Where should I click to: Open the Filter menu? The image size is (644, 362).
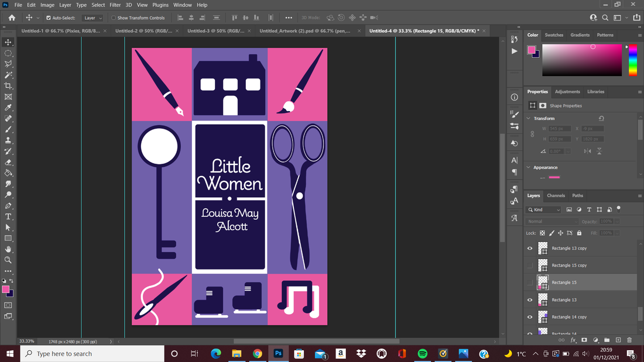[115, 5]
